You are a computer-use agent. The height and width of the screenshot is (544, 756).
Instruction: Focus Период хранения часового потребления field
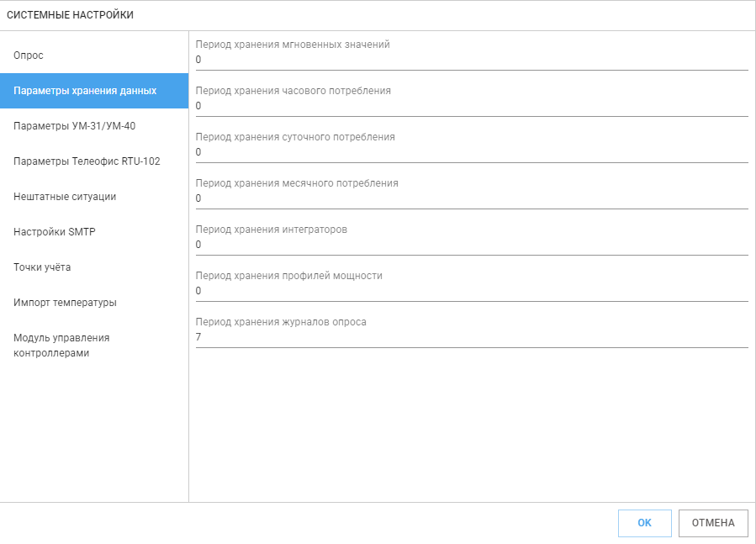pyautogui.click(x=472, y=106)
